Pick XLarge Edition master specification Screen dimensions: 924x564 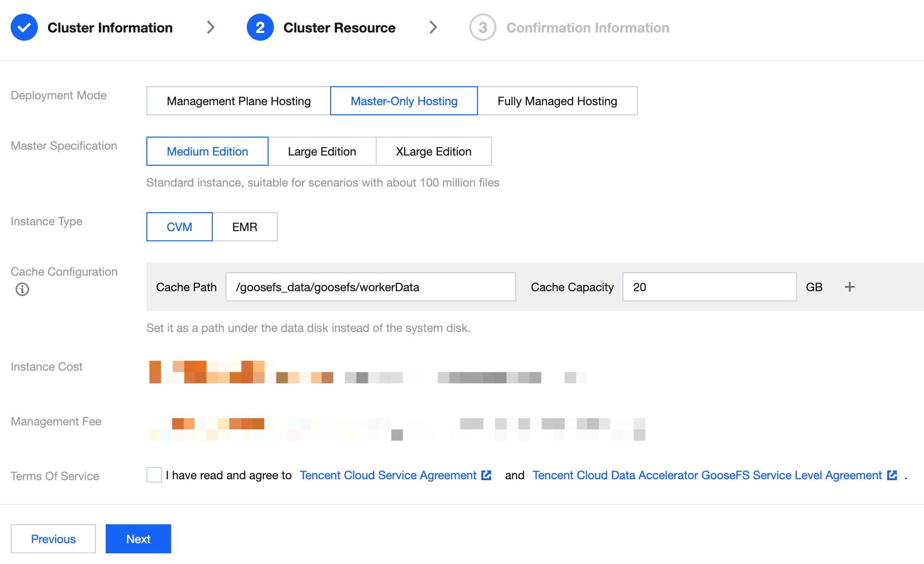tap(434, 151)
